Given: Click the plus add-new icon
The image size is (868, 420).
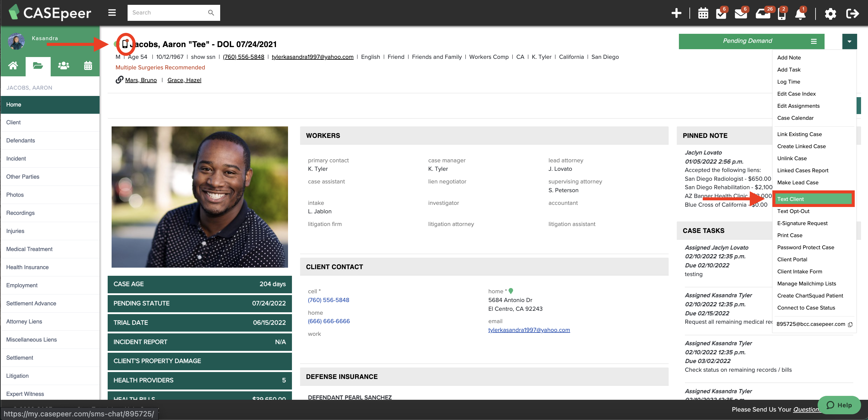Looking at the screenshot, I should [676, 13].
